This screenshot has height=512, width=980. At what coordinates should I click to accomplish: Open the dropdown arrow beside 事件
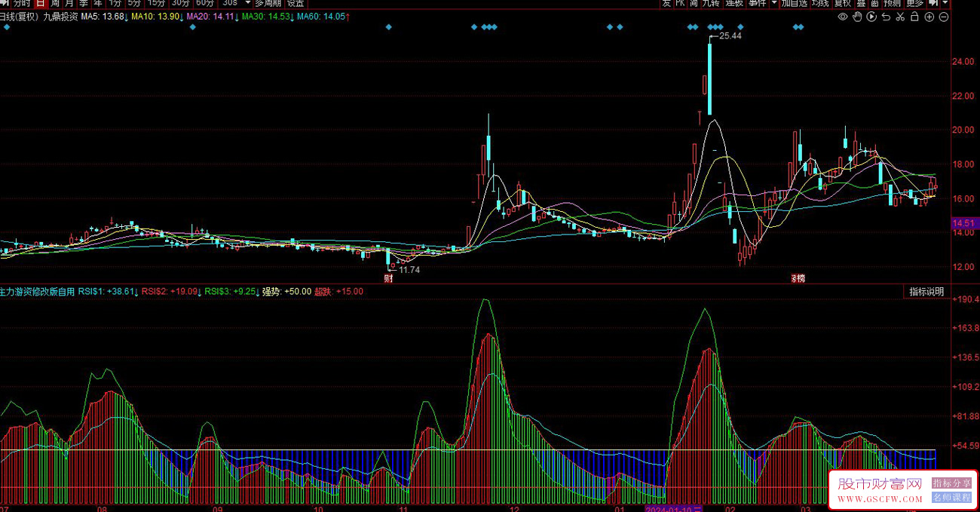coord(774,3)
